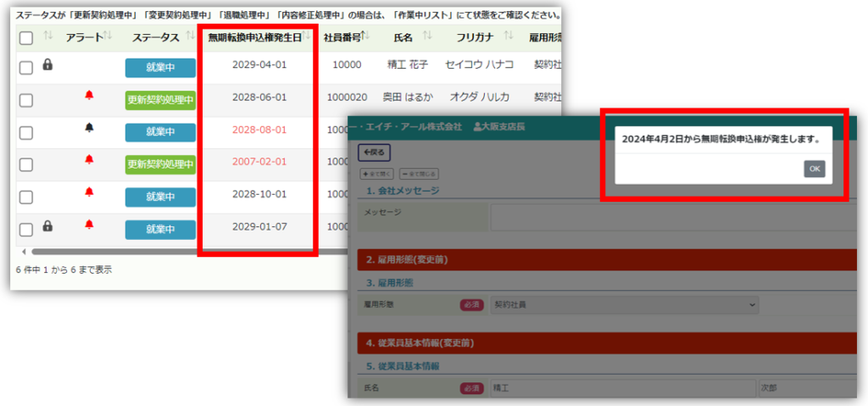This screenshot has width=868, height=406.
Task: Sort by the 無期転換申込権発生日 column header
Action: pyautogui.click(x=255, y=37)
